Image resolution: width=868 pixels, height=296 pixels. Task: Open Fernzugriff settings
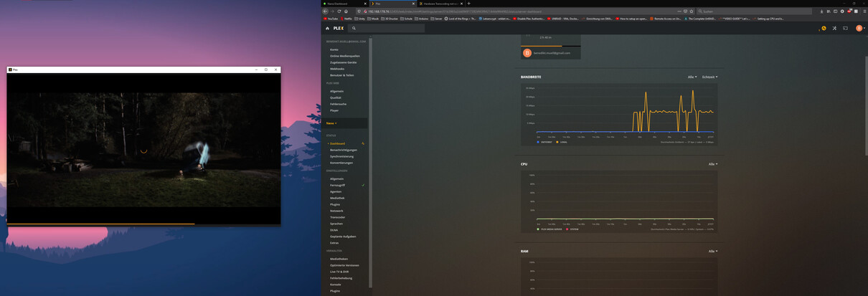(x=337, y=185)
